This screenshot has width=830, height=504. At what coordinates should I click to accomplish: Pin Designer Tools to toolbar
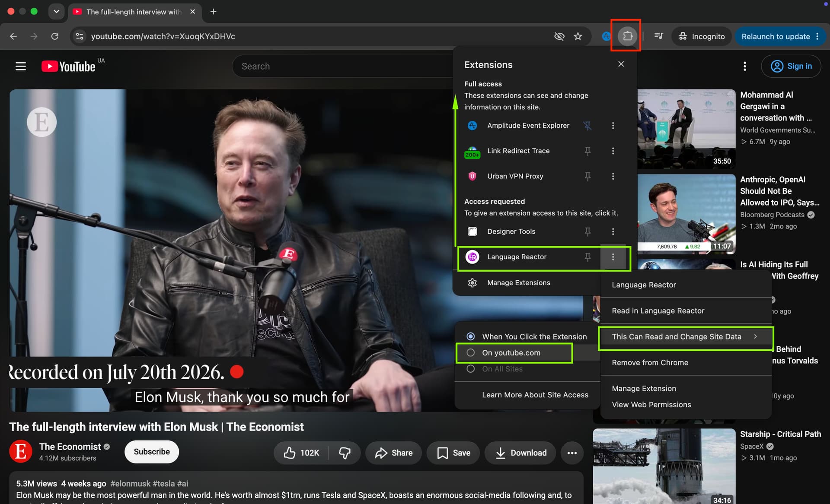(x=587, y=231)
